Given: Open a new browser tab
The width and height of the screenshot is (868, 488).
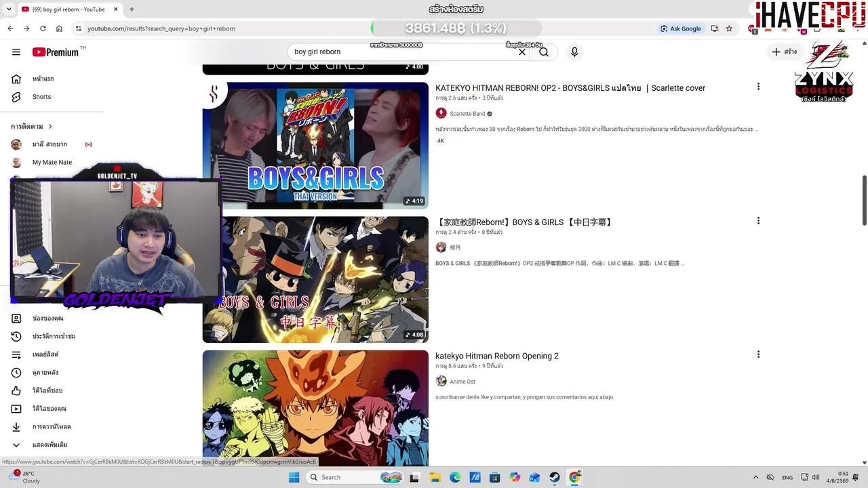Looking at the screenshot, I should tap(132, 9).
